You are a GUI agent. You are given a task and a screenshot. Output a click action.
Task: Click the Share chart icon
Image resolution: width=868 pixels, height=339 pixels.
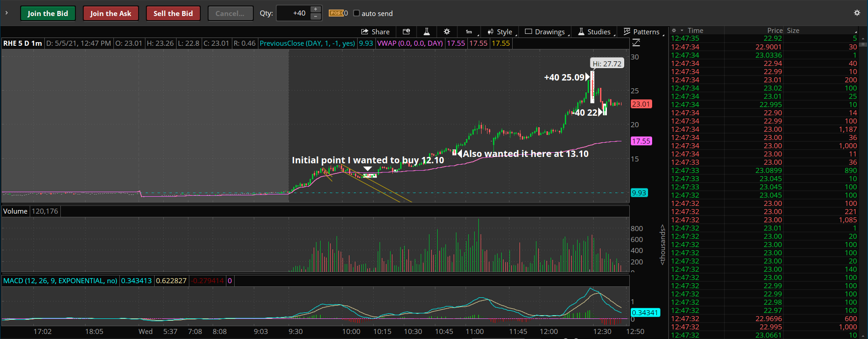(x=364, y=32)
